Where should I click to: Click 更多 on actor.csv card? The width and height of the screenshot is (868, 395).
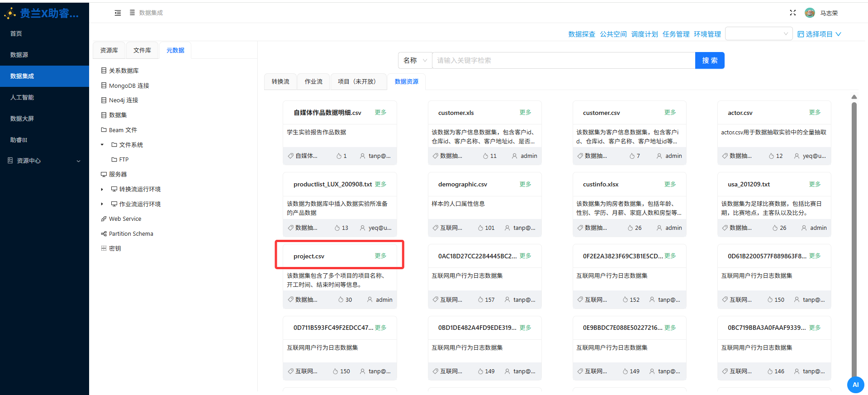(x=815, y=112)
